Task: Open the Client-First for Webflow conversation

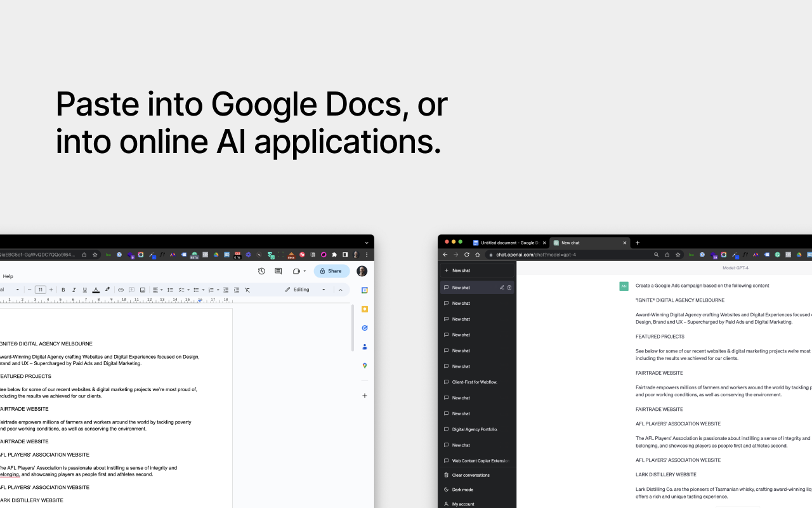Action: coord(477,382)
